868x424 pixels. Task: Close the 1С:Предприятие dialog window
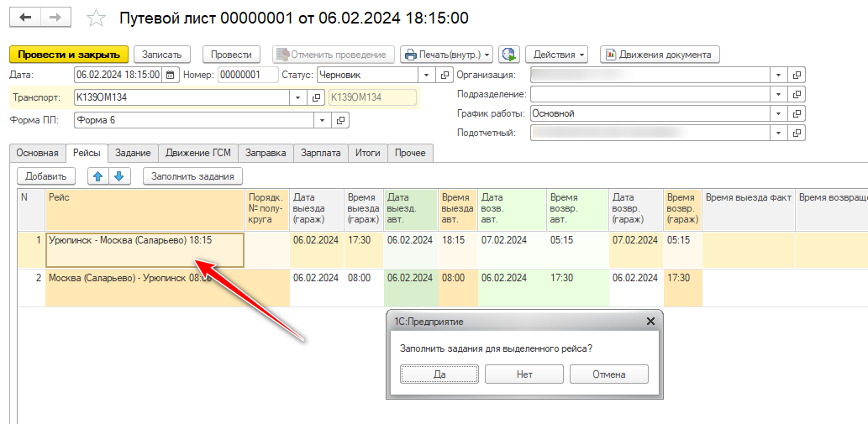click(650, 322)
